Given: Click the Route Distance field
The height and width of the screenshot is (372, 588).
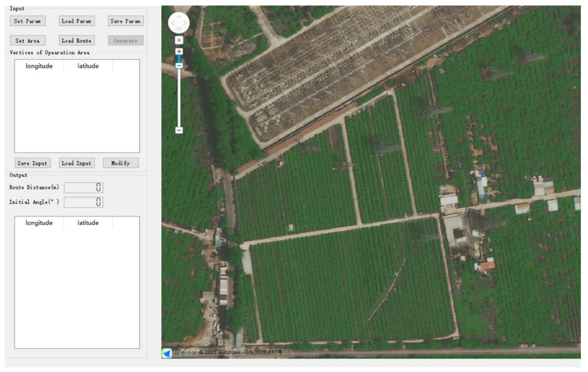Looking at the screenshot, I should click(x=83, y=187).
